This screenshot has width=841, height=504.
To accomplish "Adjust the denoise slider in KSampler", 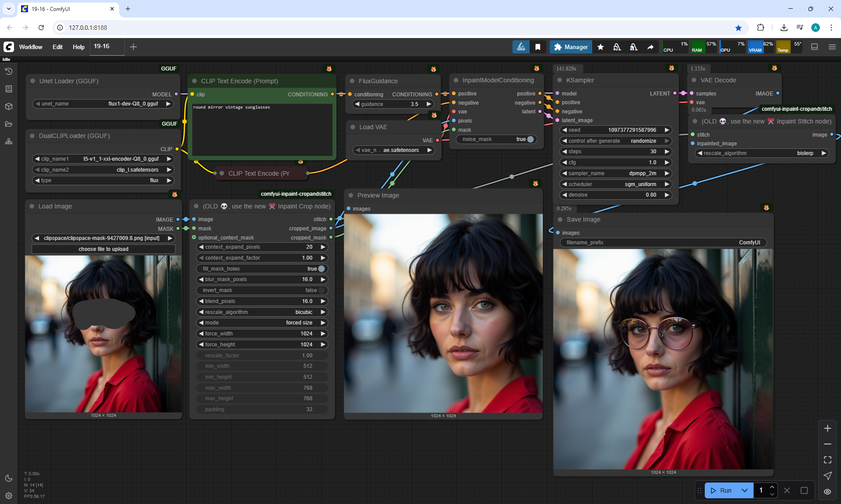I will pos(615,195).
